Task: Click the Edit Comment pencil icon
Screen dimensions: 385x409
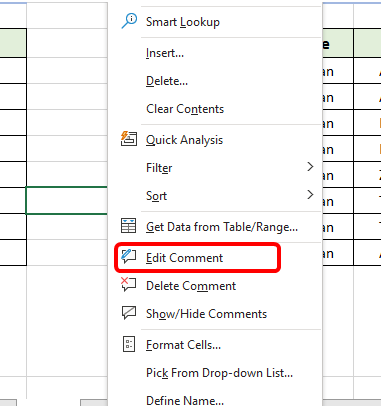Action: point(128,257)
